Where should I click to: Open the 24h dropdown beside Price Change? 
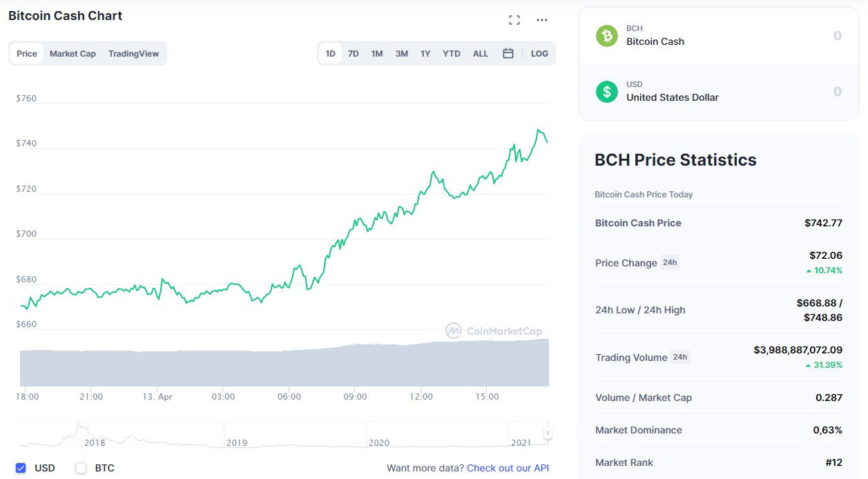click(670, 262)
